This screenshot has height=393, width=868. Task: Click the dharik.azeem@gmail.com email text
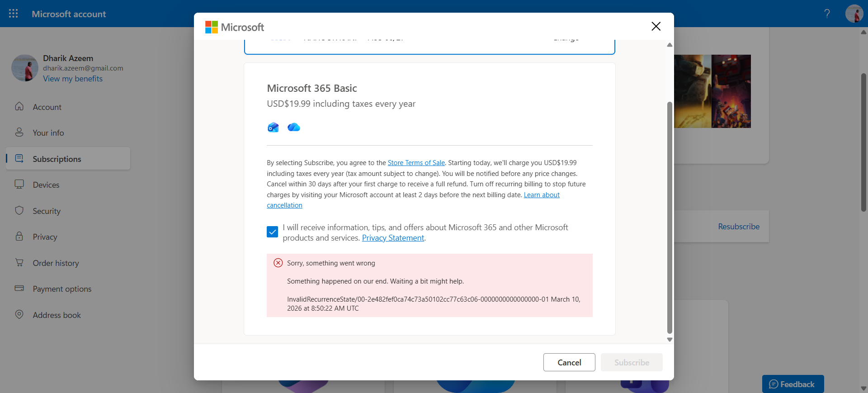(83, 68)
